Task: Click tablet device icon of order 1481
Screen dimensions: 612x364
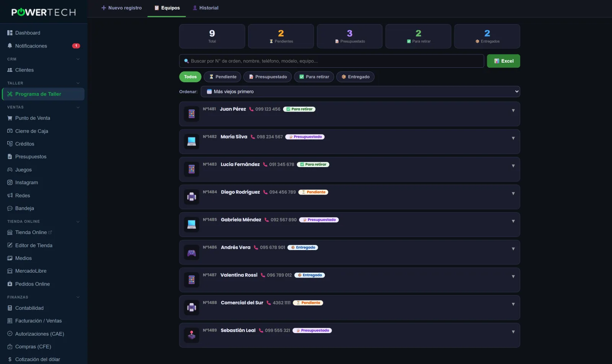Action: tap(192, 114)
